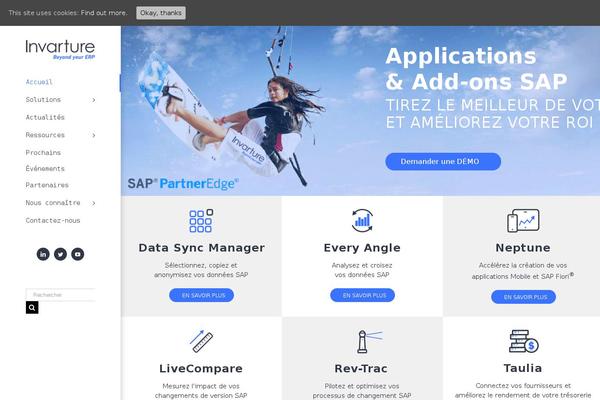Open the Contactez-nous menu item
The image size is (600, 400).
[53, 220]
